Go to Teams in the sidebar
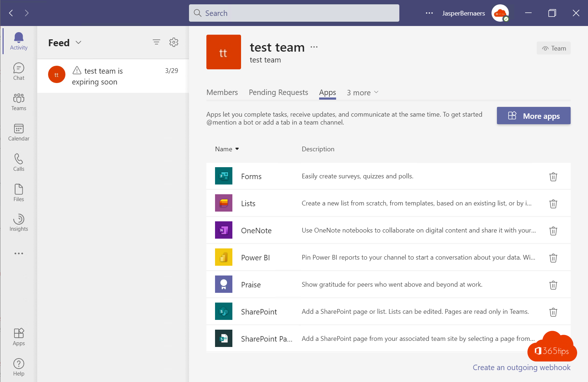The height and width of the screenshot is (382, 588). (19, 102)
